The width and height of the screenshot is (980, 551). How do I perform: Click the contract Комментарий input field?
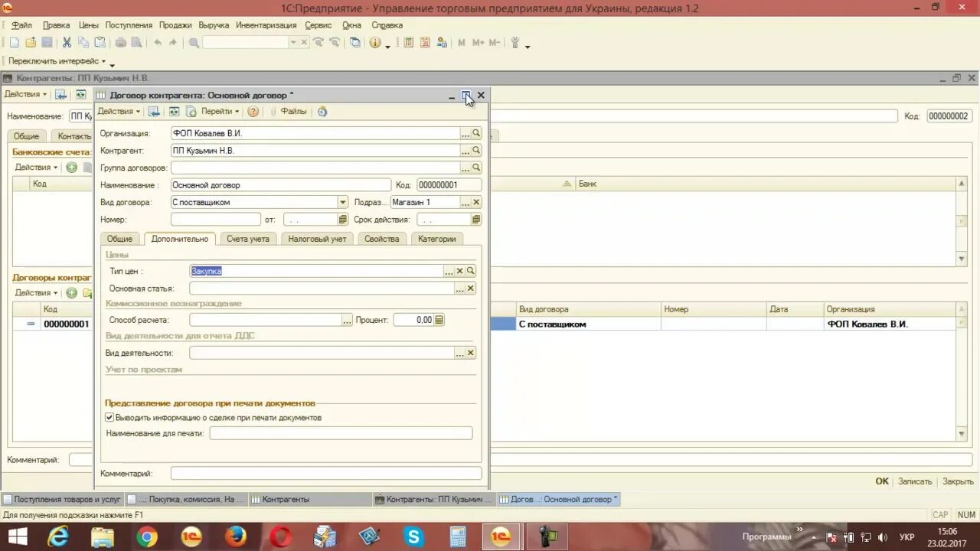[x=326, y=474]
